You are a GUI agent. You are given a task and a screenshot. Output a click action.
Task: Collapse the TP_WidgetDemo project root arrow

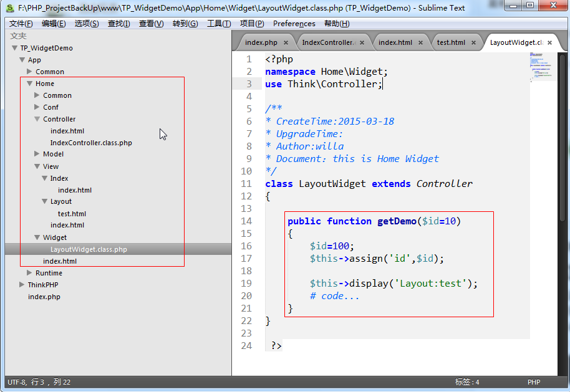point(14,48)
